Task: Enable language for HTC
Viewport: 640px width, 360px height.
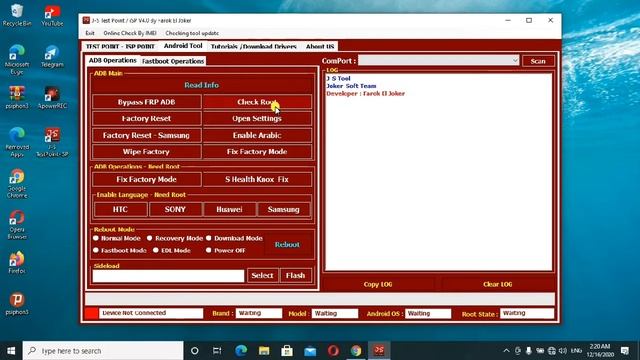Action: 120,209
